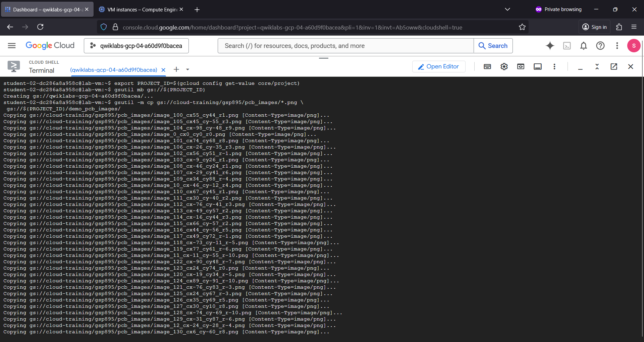View site security lock information
Viewport: 644px width, 342px height.
115,27
